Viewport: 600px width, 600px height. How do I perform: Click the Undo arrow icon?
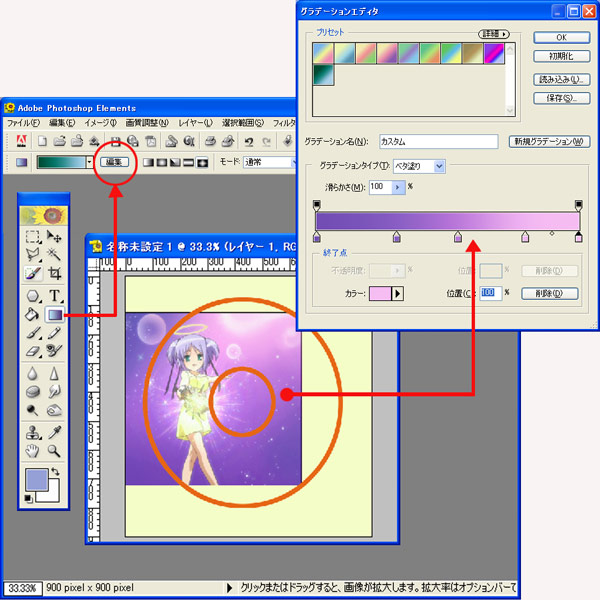[x=249, y=142]
